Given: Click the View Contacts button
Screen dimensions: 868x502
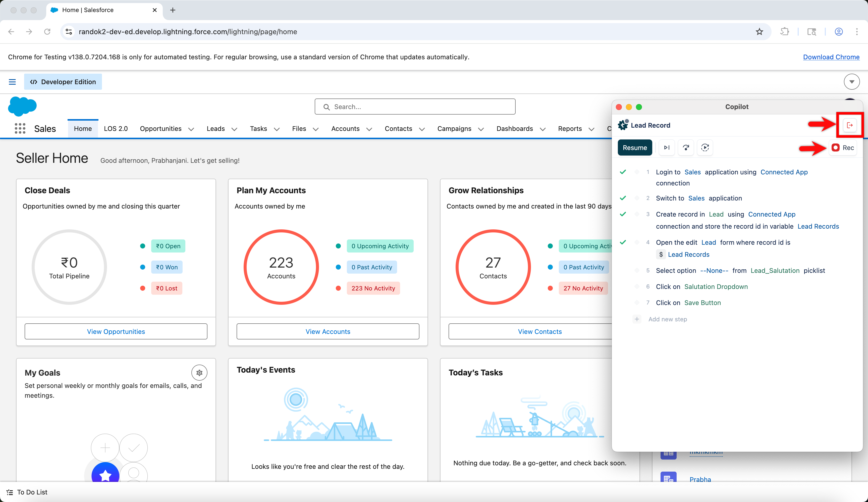Looking at the screenshot, I should click(x=540, y=331).
